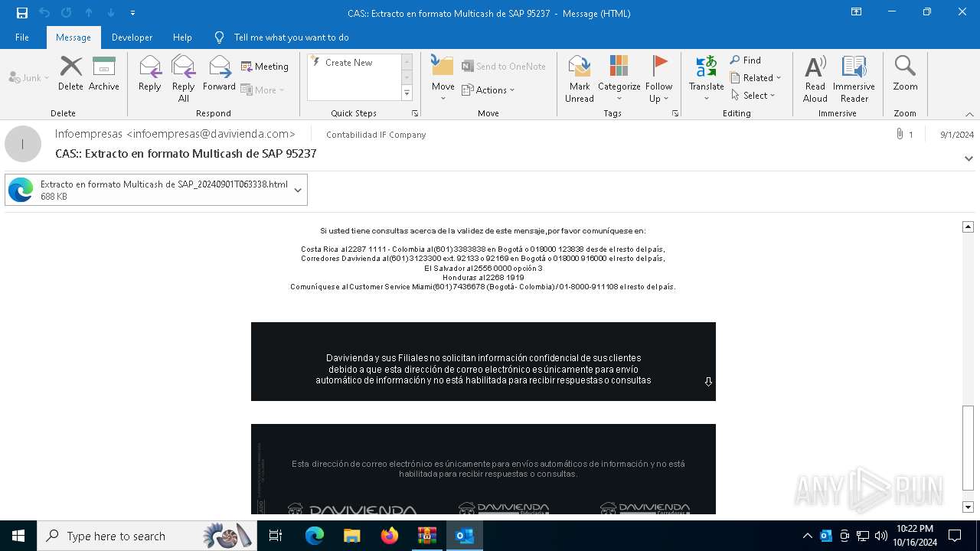Open the Categorize color menu
Image resolution: width=980 pixels, height=551 pixels.
[619, 78]
